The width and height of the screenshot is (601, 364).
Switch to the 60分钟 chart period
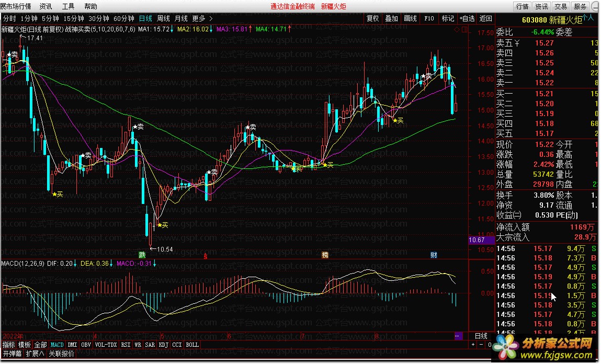[x=124, y=18]
